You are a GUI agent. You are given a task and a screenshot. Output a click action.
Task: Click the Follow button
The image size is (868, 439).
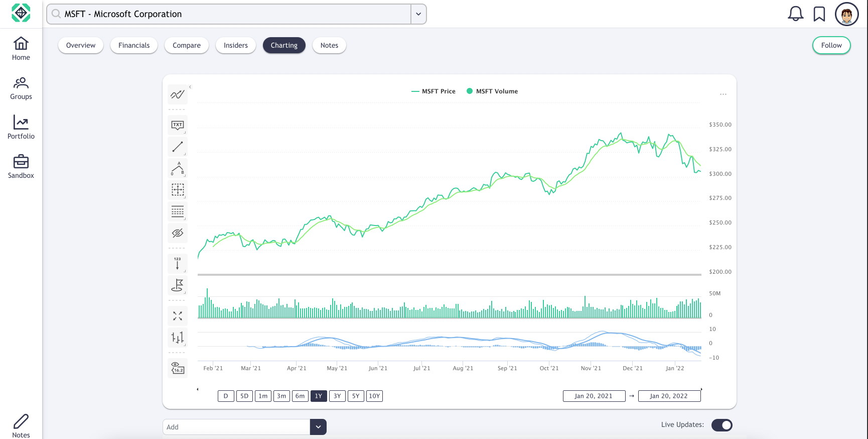coord(831,45)
